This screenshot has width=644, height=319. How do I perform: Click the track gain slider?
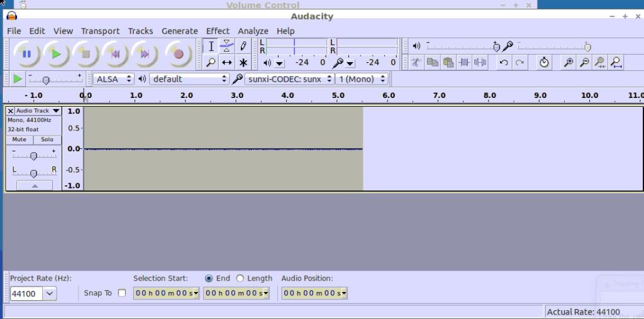(34, 155)
